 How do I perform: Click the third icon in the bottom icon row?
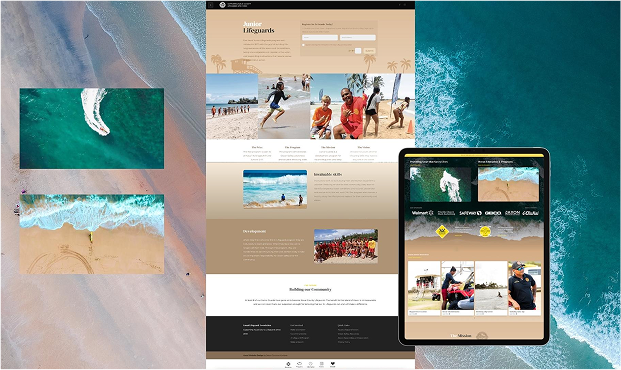[310, 364]
